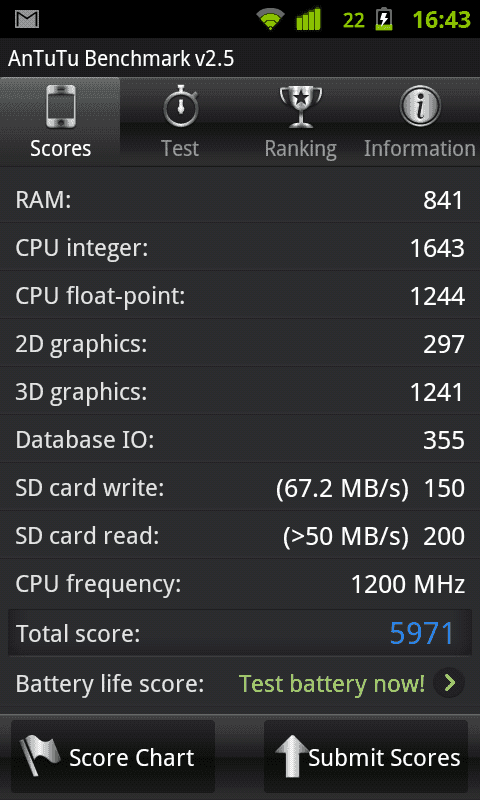
Task: Open the Test stopwatch icon
Action: point(181,106)
